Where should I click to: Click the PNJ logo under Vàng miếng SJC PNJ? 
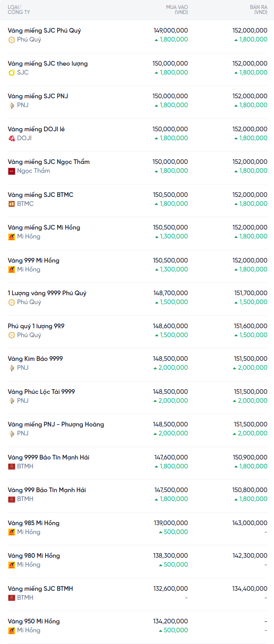12,105
